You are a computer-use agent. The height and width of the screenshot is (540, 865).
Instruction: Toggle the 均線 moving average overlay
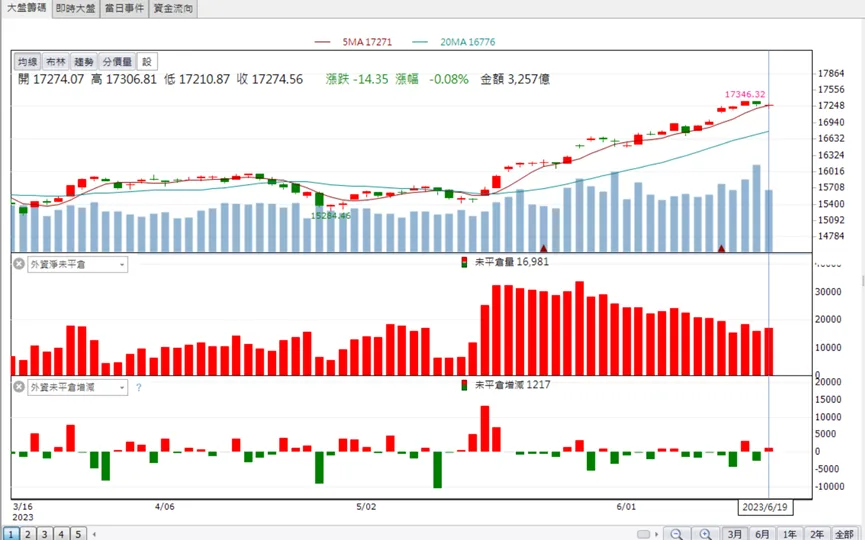[28, 62]
